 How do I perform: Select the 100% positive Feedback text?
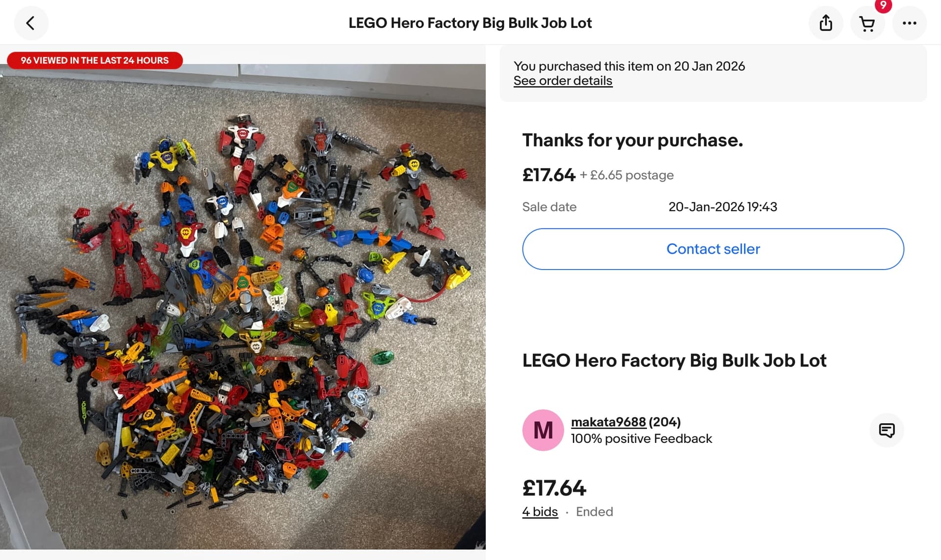pyautogui.click(x=641, y=438)
